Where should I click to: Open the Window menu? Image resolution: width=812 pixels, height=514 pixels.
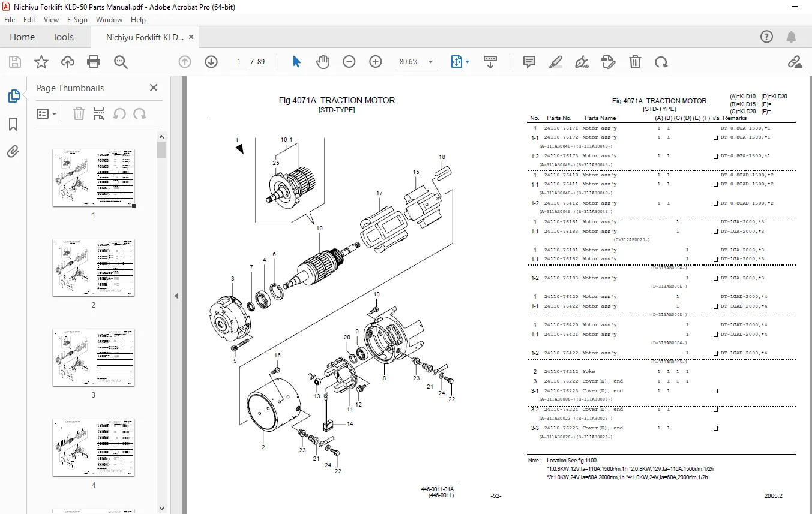pyautogui.click(x=109, y=19)
